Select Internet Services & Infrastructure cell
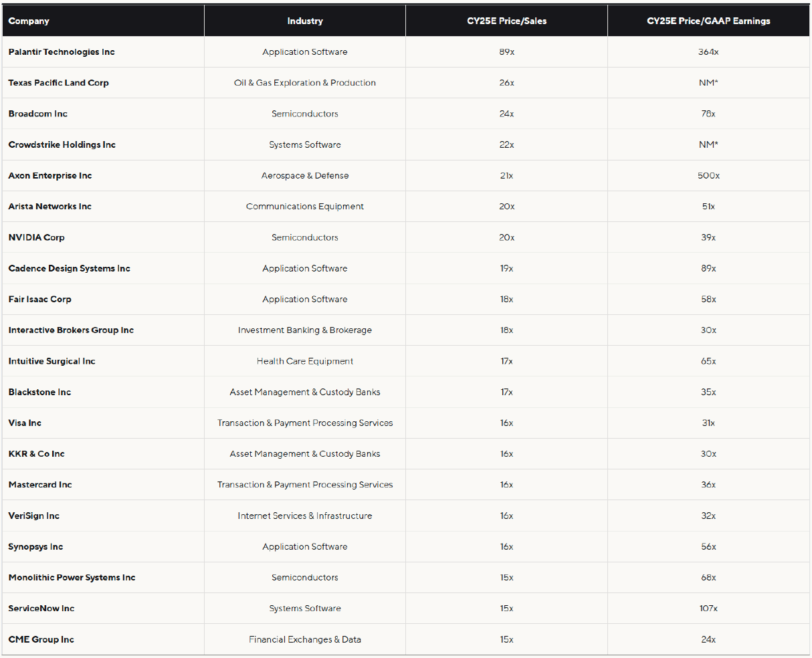 pyautogui.click(x=305, y=516)
